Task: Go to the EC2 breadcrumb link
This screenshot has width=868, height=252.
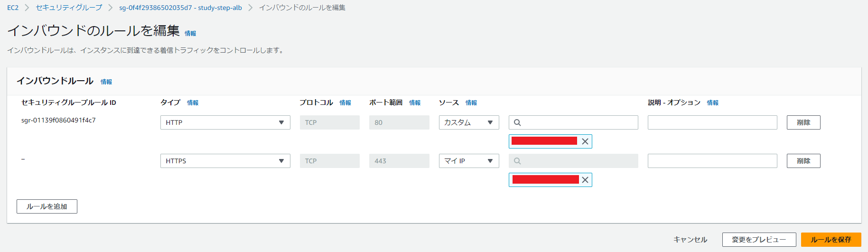Action: click(x=13, y=8)
